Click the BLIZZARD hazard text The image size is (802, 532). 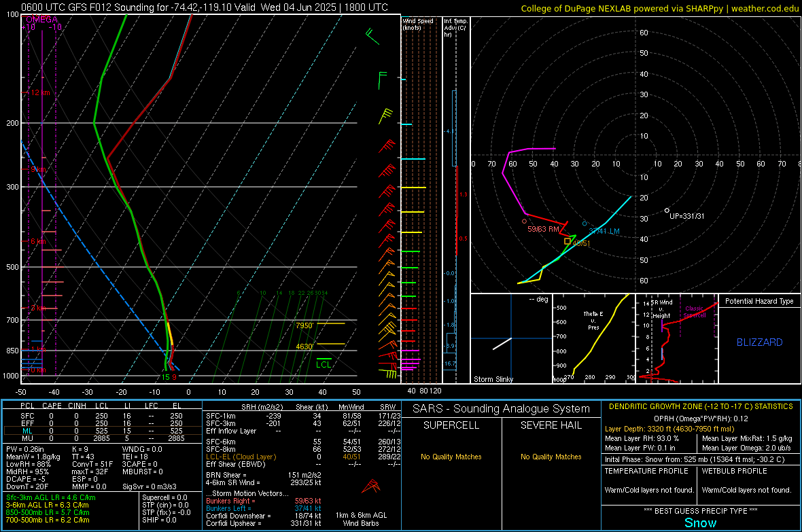coord(760,342)
